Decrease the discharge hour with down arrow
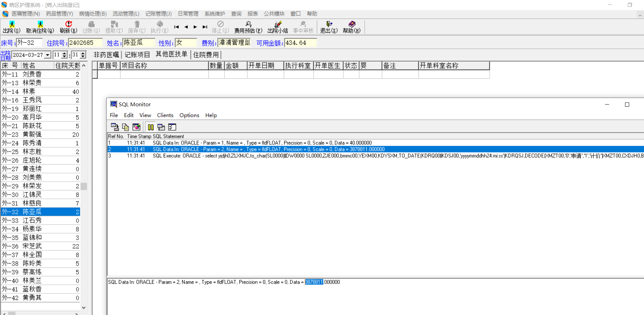644x315 pixels. click(64, 57)
